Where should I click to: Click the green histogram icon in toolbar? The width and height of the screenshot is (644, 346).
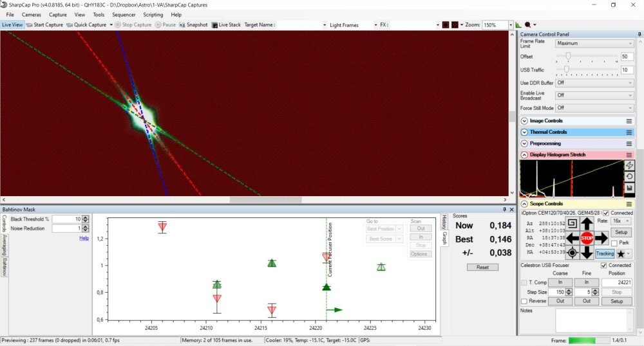(518, 25)
